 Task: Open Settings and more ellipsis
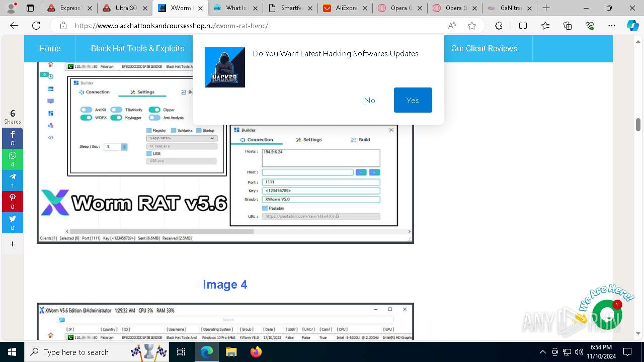[x=612, y=26]
